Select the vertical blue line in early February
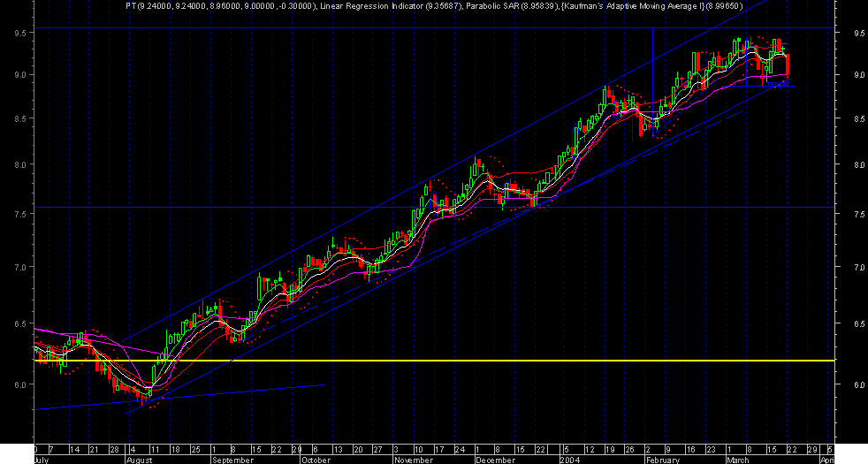This screenshot has width=868, height=464. pos(652,73)
